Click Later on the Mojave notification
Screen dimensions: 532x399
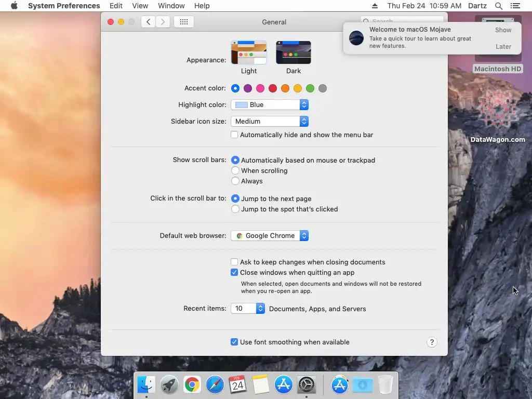(x=503, y=46)
